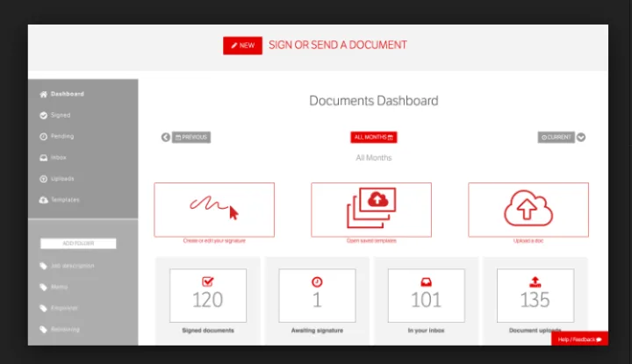Click the Help / Feedback button
This screenshot has width=632, height=364.
[x=579, y=339]
